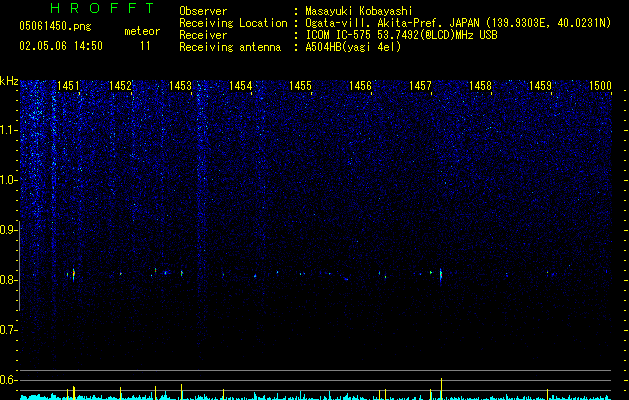The image size is (629, 400).
Task: Click the 1457 time marker
Action: (x=420, y=86)
